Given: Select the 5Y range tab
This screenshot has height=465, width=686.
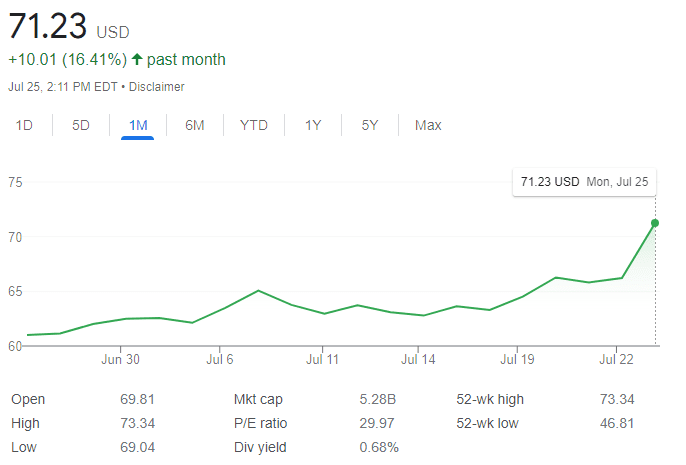Looking at the screenshot, I should (x=370, y=125).
